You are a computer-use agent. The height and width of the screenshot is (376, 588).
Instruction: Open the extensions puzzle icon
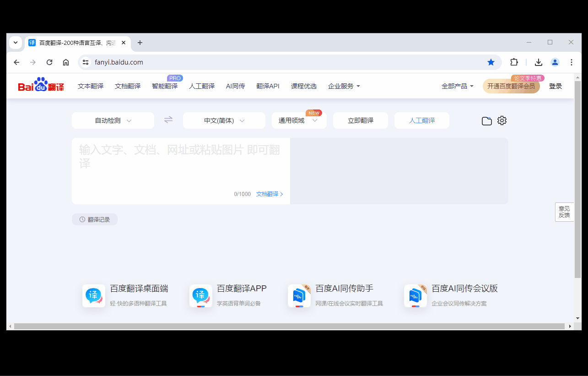[x=514, y=62]
